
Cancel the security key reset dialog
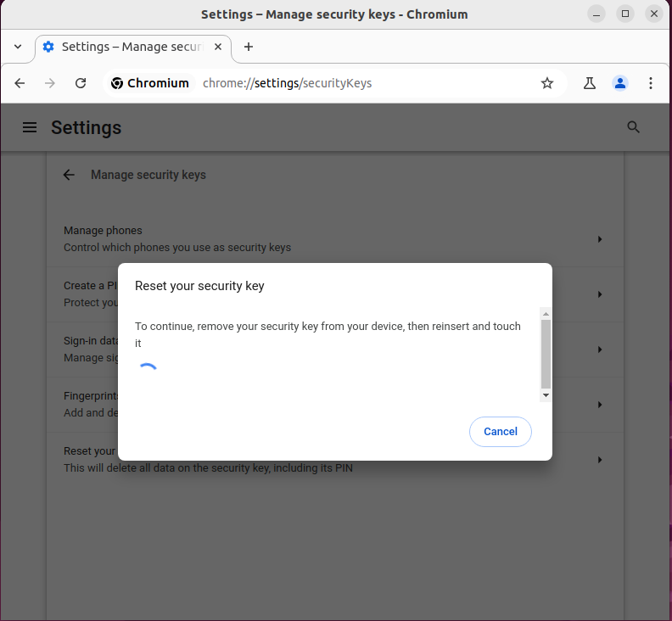point(500,432)
